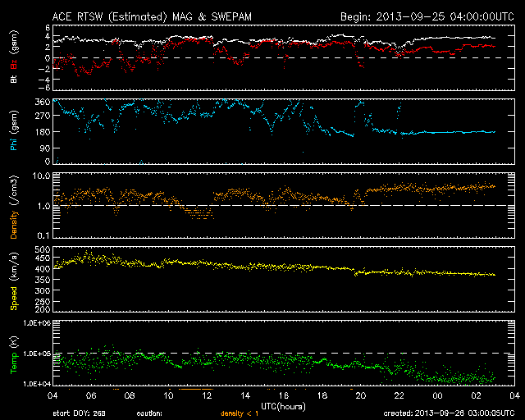Image resolution: width=525 pixels, height=420 pixels.
Task: Click the "-4" tick on the Bt Bz axis
Action: (44, 80)
